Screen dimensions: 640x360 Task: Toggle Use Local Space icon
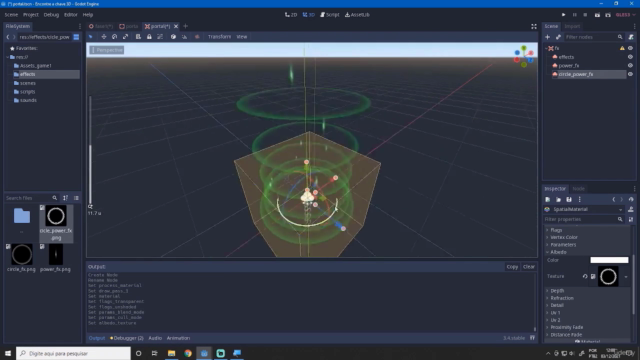click(x=173, y=37)
